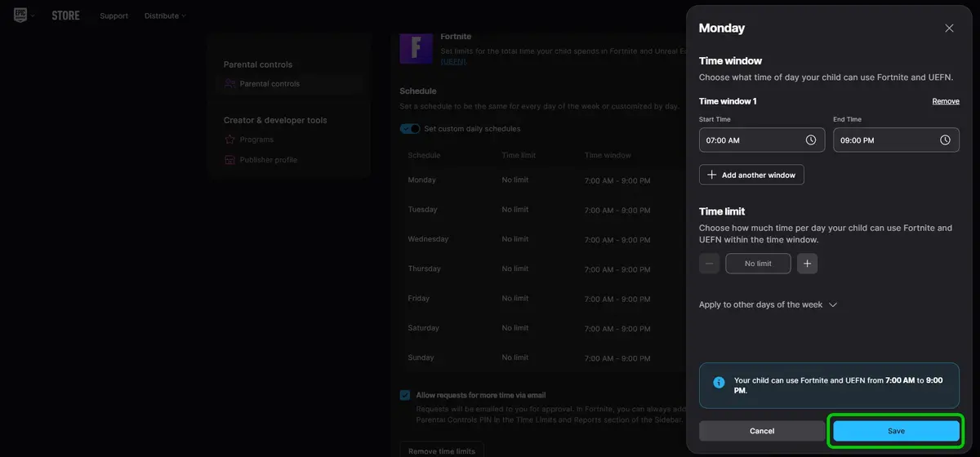Save the Monday schedule

[896, 431]
